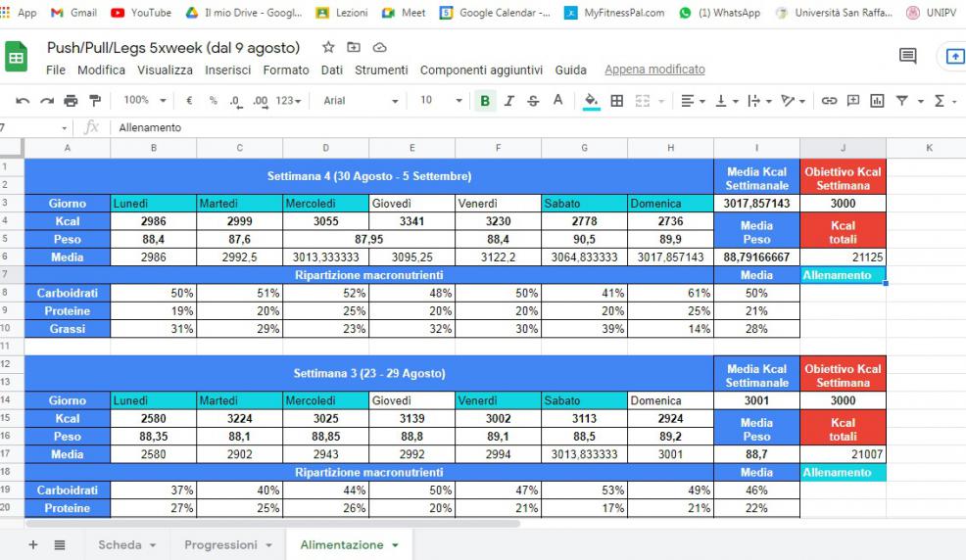Open the Inserisci menu
This screenshot has width=966, height=560.
[226, 70]
